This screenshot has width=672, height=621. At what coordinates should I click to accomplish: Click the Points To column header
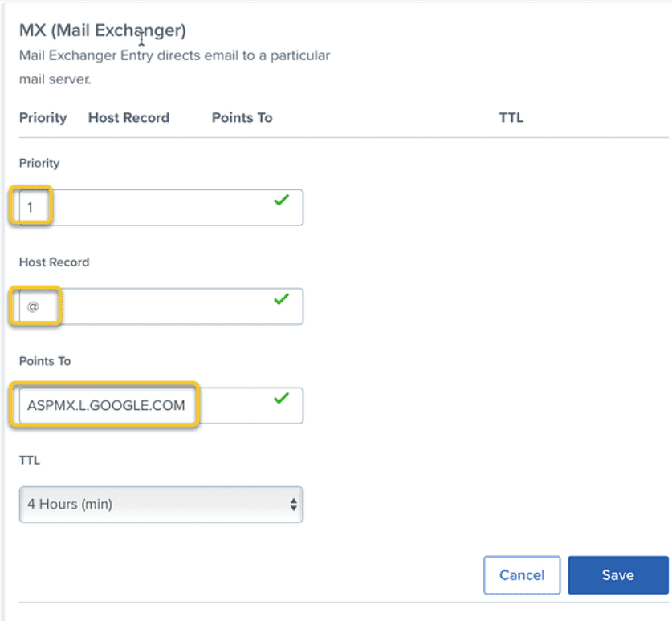[x=242, y=118]
